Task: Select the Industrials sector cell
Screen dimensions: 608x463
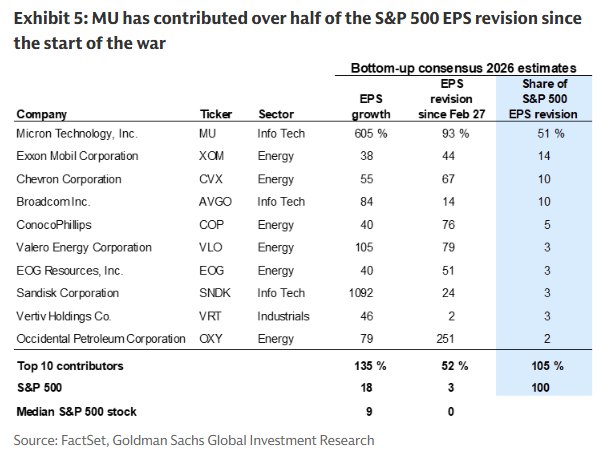Action: point(284,316)
